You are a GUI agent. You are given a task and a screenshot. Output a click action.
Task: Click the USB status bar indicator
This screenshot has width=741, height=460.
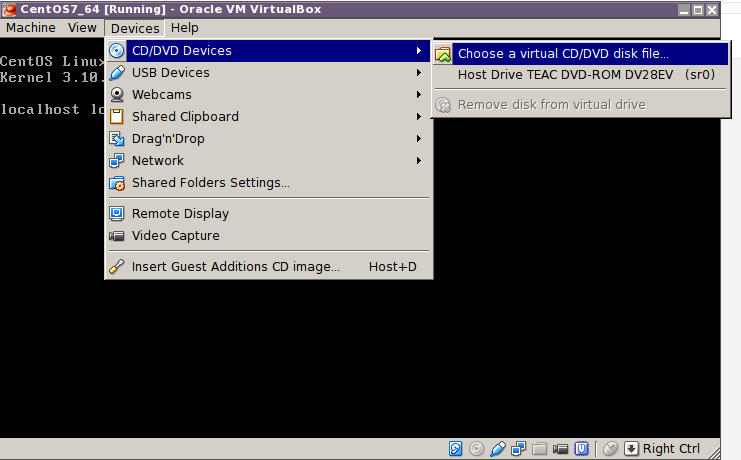point(498,448)
